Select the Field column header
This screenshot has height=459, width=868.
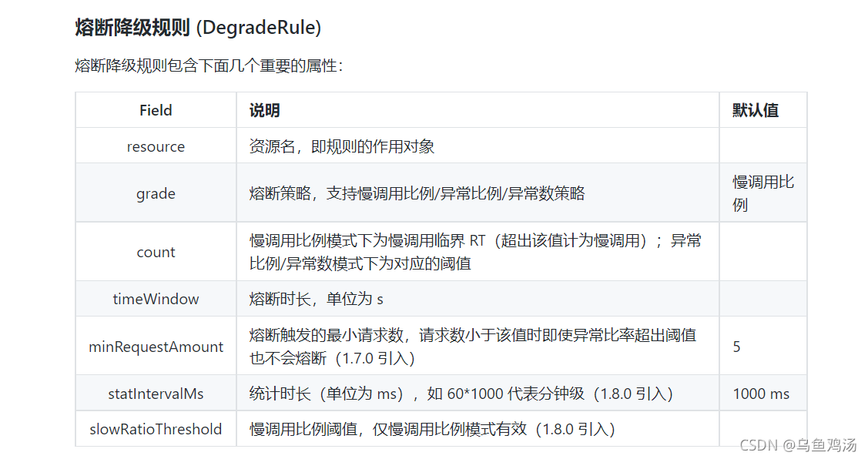156,110
